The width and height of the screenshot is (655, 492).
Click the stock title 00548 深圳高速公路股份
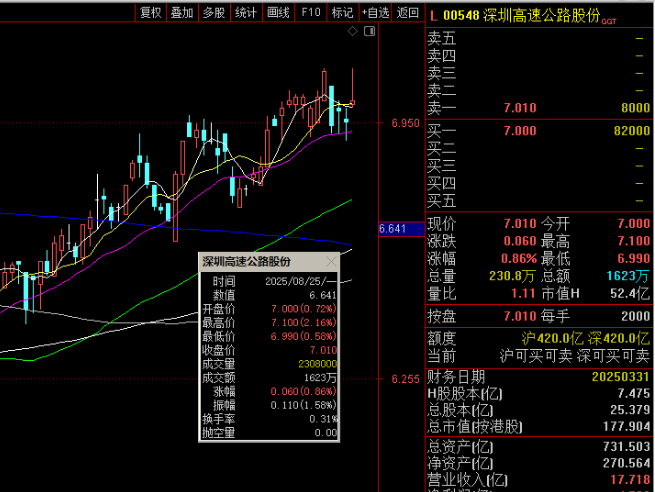pos(522,15)
